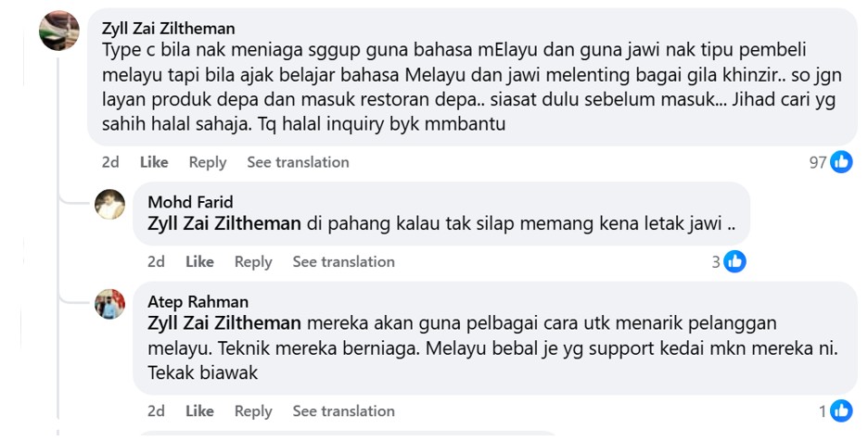This screenshot has width=868, height=441.
Task: See translation of Zyll Zai Ziltheman's comment
Action: (298, 162)
